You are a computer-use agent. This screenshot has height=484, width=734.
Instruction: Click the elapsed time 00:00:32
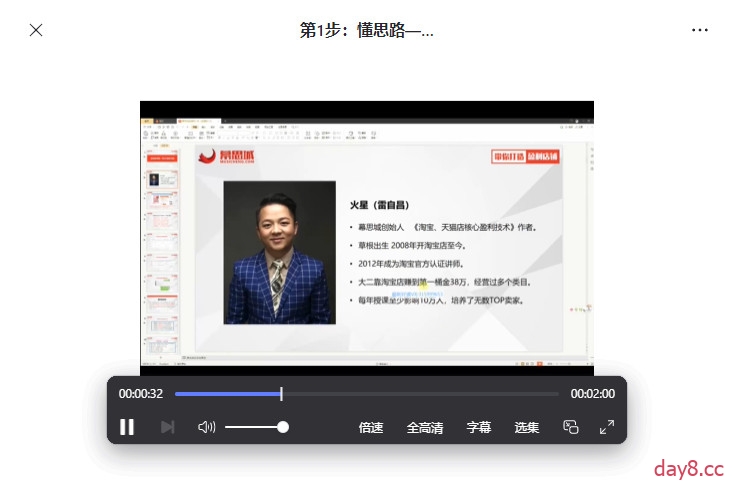[141, 394]
